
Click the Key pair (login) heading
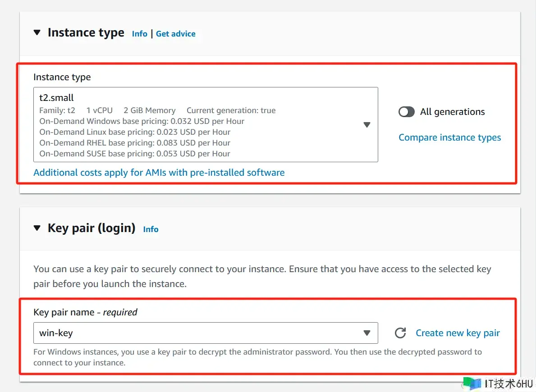pos(92,228)
